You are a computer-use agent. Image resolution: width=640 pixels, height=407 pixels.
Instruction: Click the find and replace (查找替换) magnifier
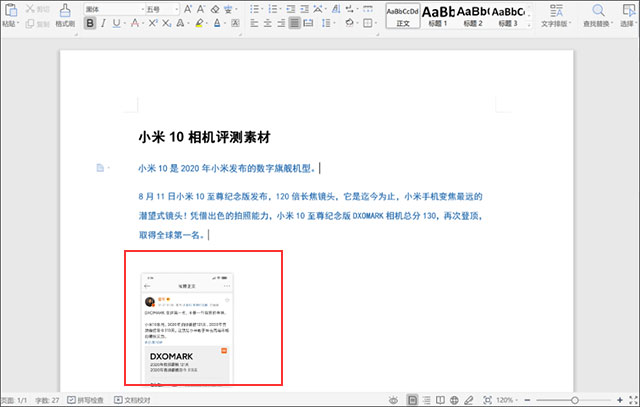(x=598, y=10)
